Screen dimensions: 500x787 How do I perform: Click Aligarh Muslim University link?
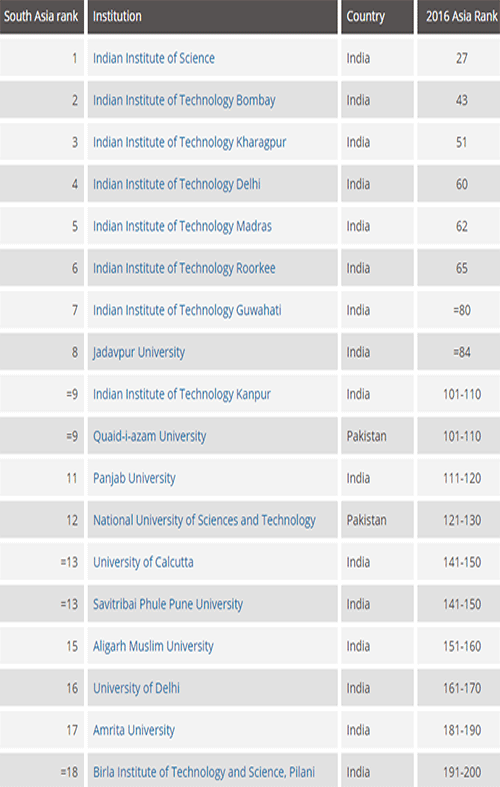(x=153, y=646)
